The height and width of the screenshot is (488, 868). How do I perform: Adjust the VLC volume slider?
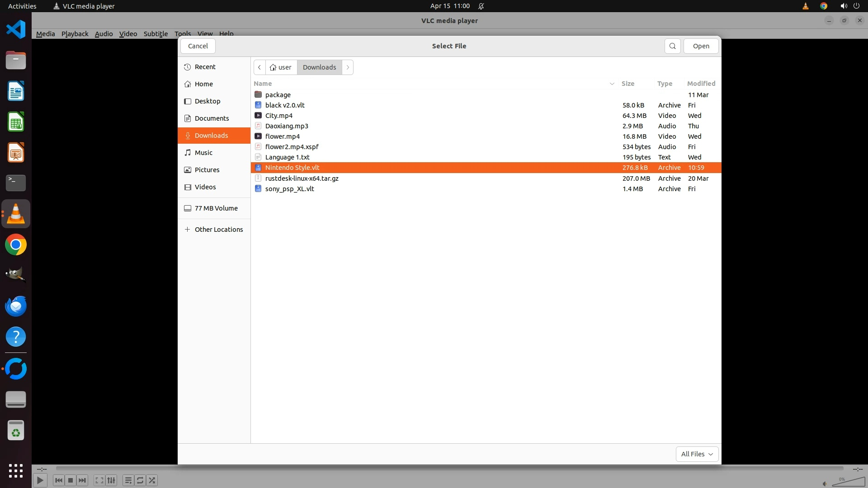pyautogui.click(x=848, y=482)
